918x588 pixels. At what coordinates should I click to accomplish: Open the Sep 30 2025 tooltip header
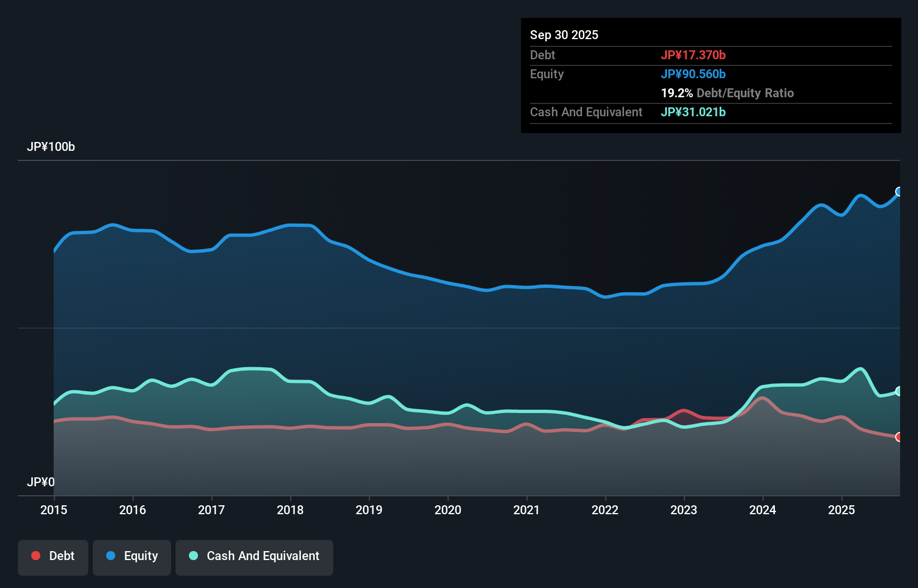[x=565, y=35]
